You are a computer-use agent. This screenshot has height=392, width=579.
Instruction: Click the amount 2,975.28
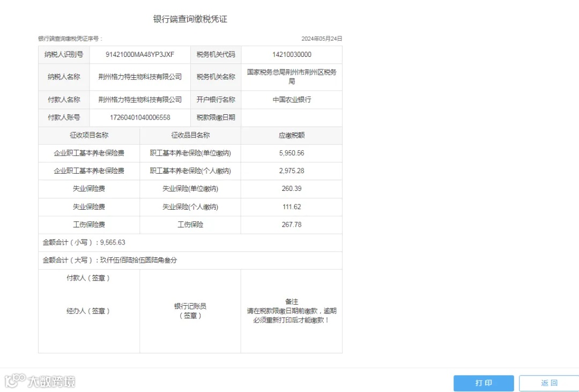(292, 171)
